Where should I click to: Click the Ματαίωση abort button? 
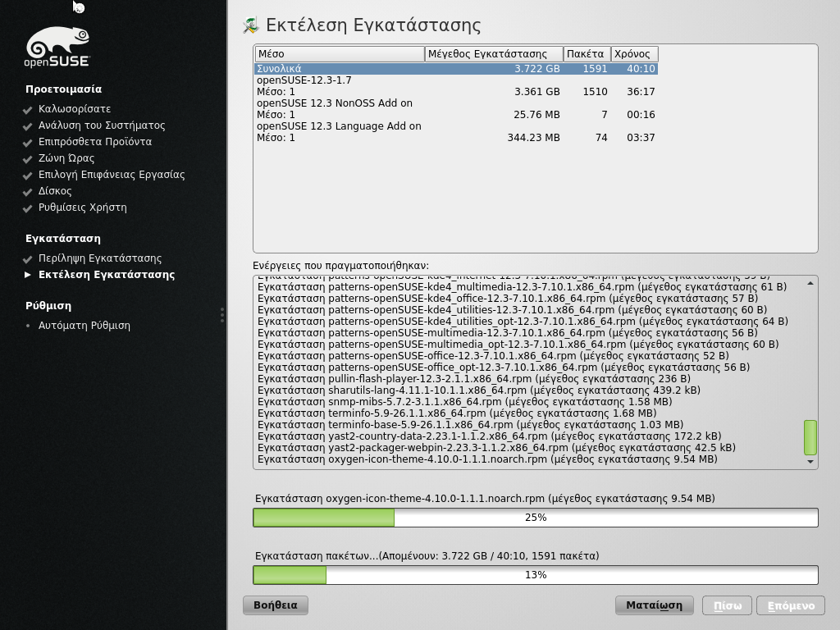(654, 605)
